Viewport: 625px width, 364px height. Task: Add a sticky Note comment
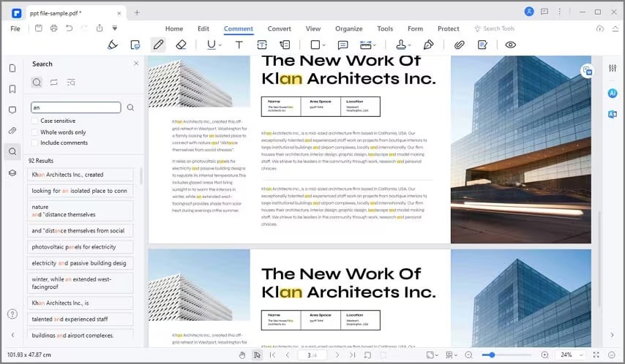point(343,45)
